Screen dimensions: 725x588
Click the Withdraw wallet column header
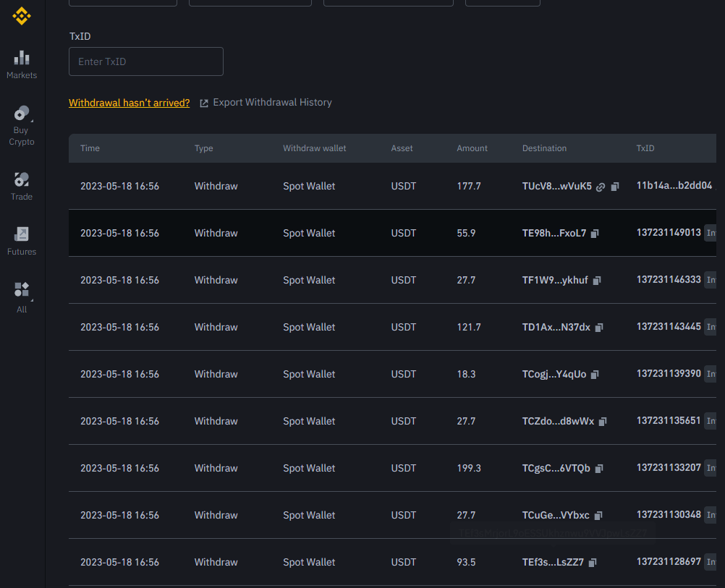pyautogui.click(x=315, y=148)
